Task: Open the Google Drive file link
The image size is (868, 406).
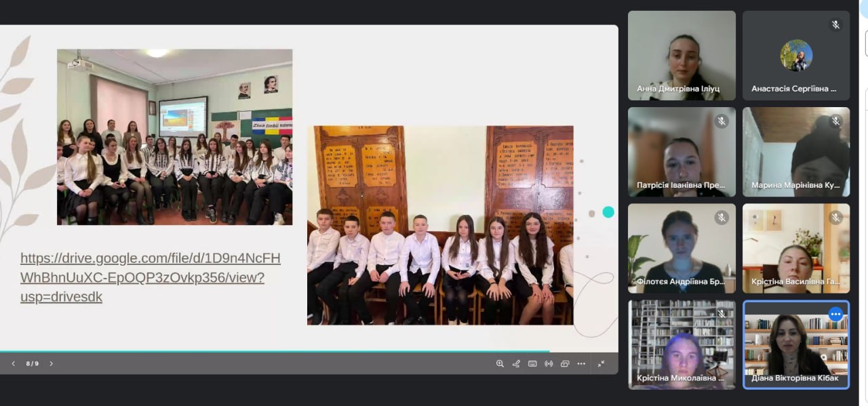Action: point(150,277)
